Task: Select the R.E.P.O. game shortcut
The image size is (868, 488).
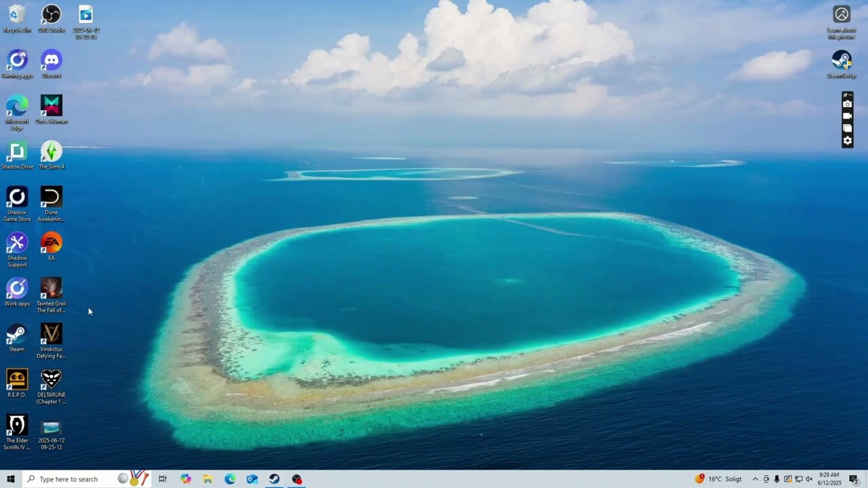Action: pyautogui.click(x=17, y=383)
